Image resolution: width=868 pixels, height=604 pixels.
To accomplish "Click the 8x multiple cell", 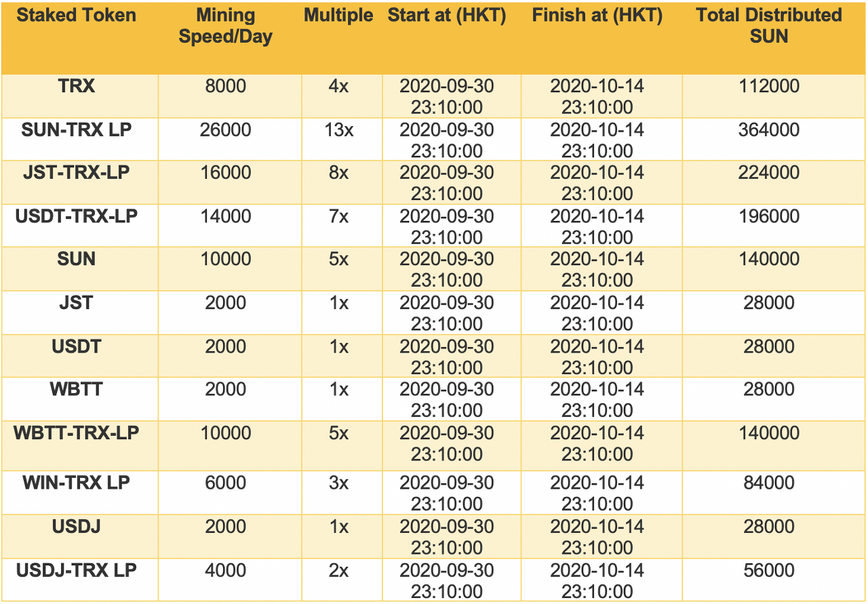I will (x=338, y=173).
